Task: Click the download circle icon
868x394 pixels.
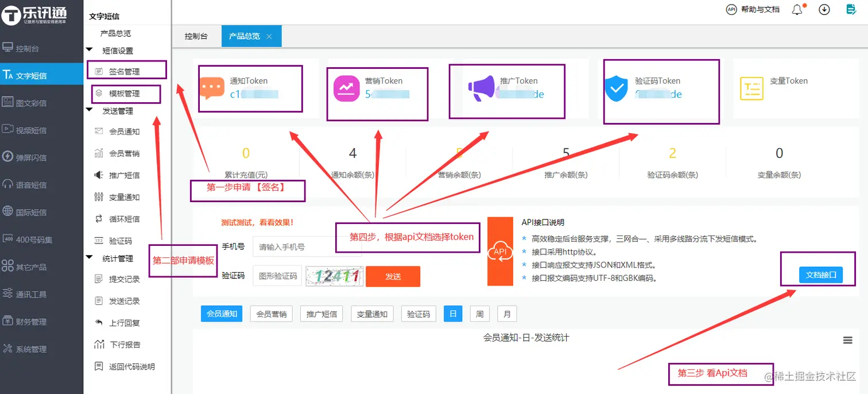Action: tap(824, 10)
